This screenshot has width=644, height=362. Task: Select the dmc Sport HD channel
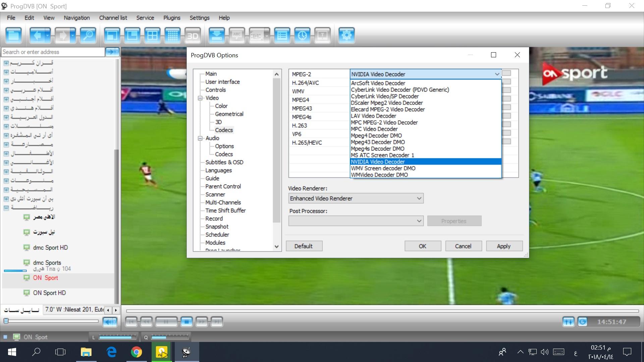point(50,247)
